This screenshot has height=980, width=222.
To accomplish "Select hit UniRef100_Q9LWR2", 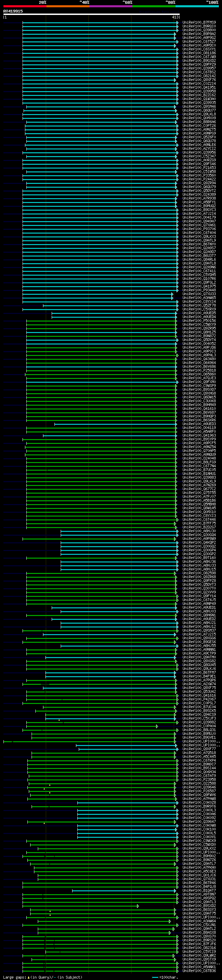I will (x=199, y=955).
